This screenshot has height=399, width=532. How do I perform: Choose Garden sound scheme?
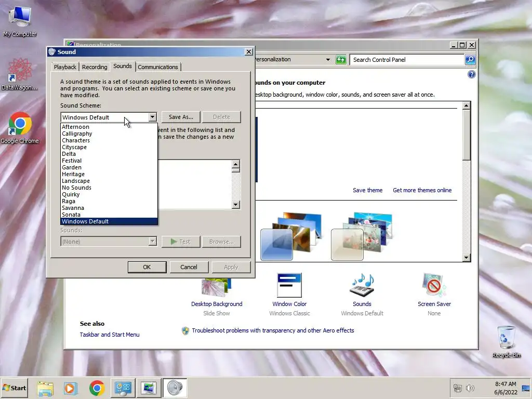click(109, 167)
